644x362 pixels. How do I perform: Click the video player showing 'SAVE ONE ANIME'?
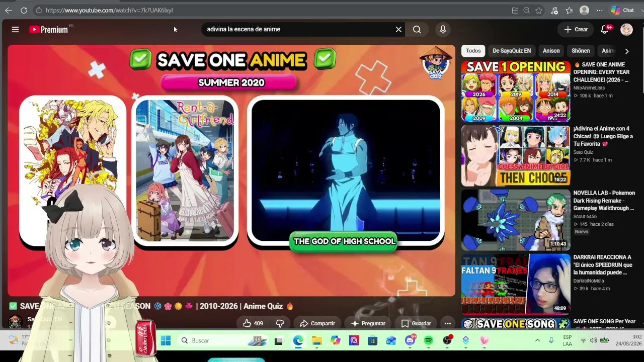(x=231, y=170)
